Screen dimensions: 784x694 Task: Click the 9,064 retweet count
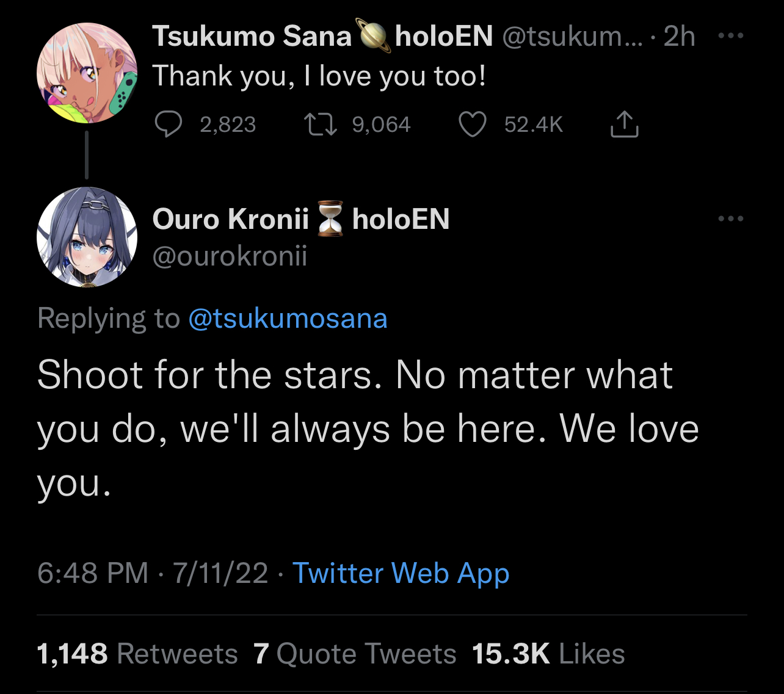pos(382,125)
